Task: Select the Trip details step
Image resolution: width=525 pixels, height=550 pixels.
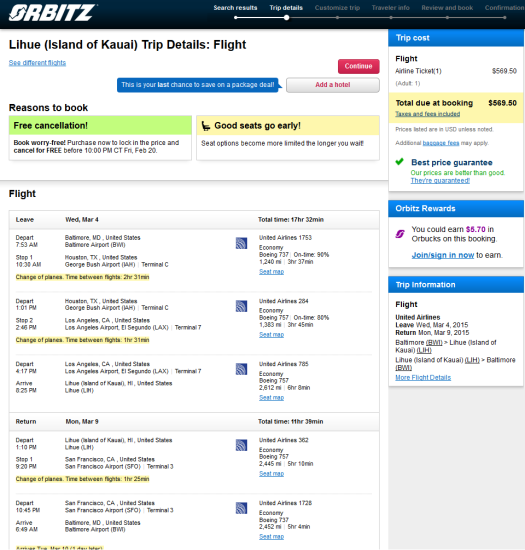Action: coord(286,8)
